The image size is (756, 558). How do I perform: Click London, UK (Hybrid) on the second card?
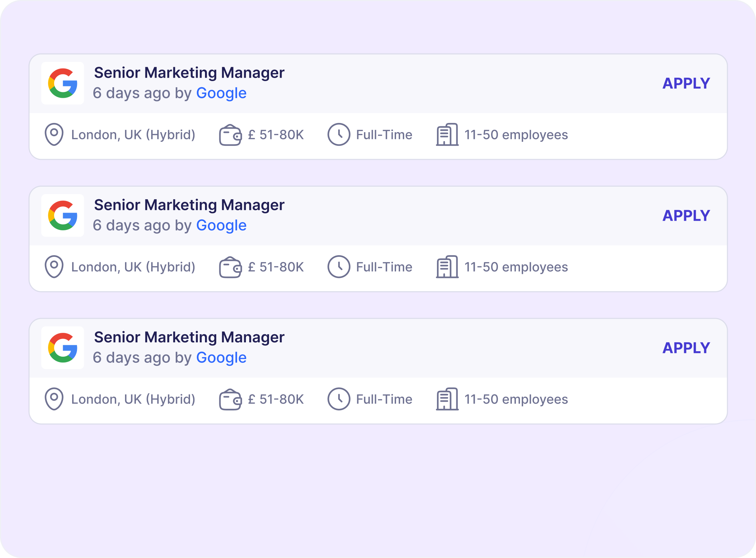[133, 267]
